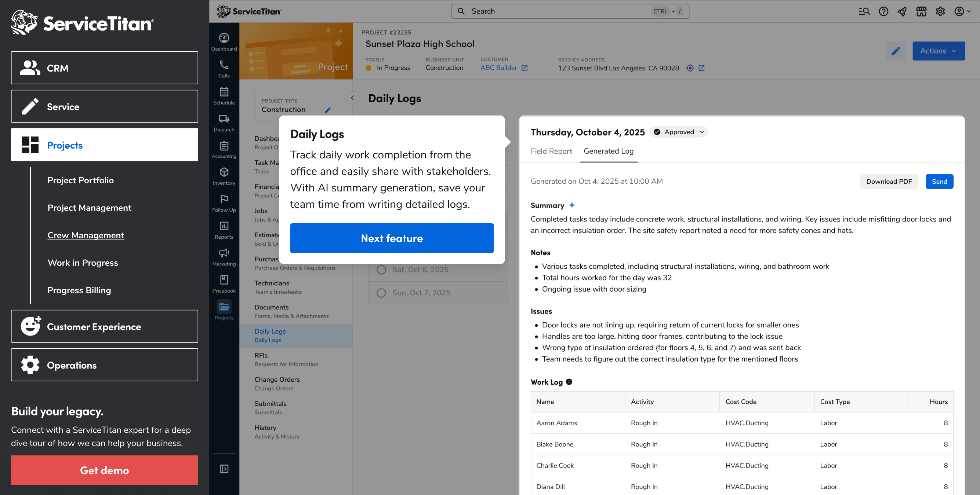Screen dimensions: 980x495
Task: Toggle the sidebar collapse icon at bottom
Action: tap(224, 469)
